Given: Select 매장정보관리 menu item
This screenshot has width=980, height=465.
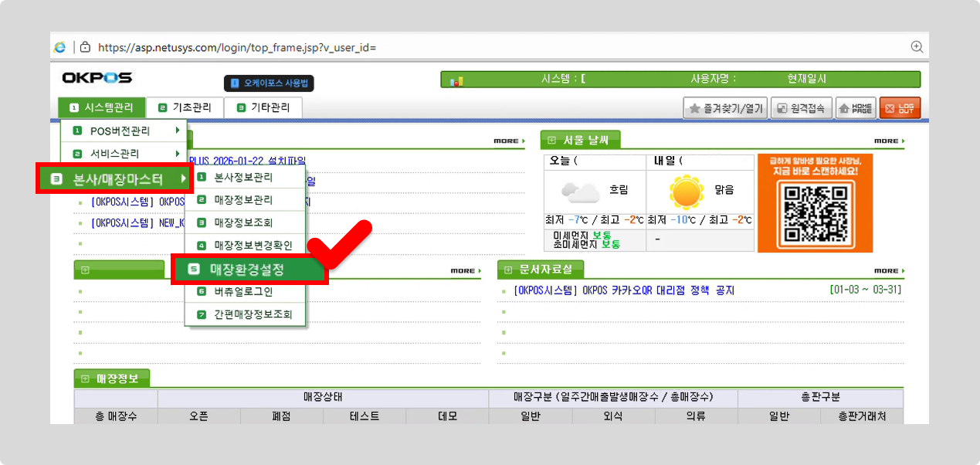Looking at the screenshot, I should tap(243, 200).
